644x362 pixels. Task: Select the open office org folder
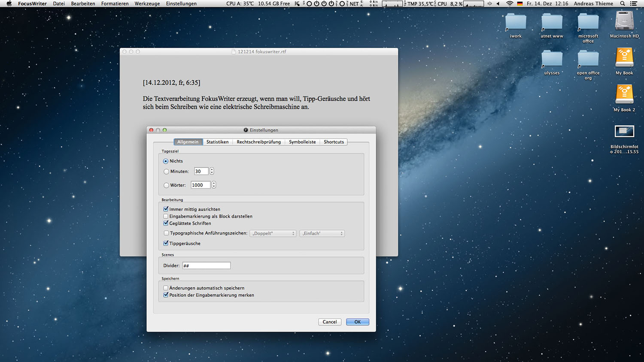[x=588, y=60]
